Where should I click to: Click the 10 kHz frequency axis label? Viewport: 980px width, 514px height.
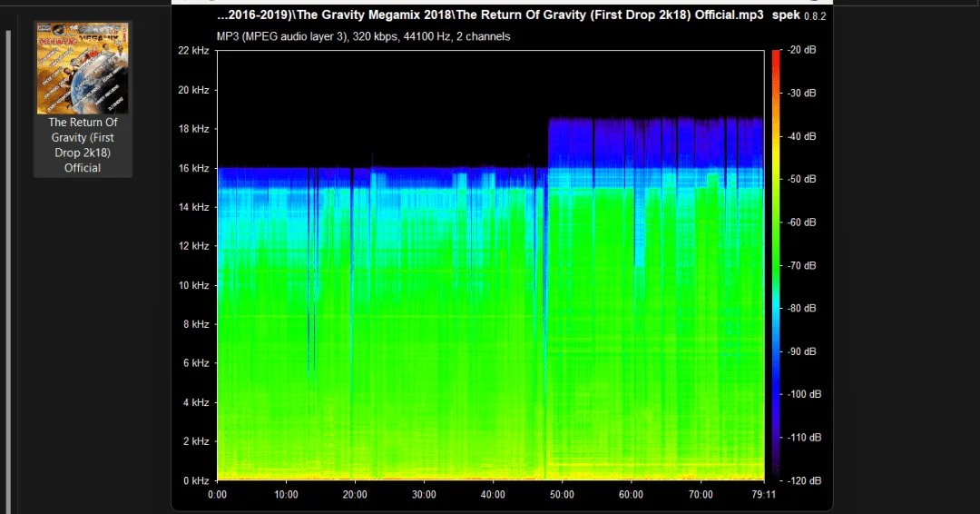194,285
